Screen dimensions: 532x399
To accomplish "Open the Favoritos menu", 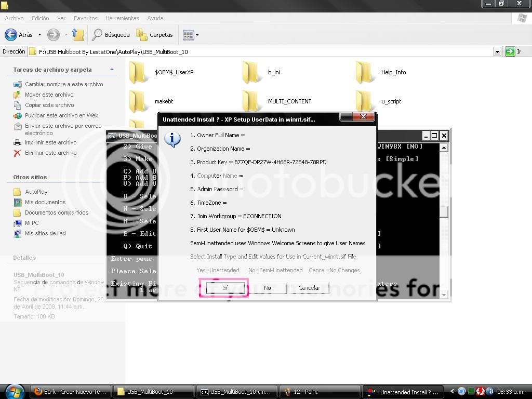I will point(86,18).
